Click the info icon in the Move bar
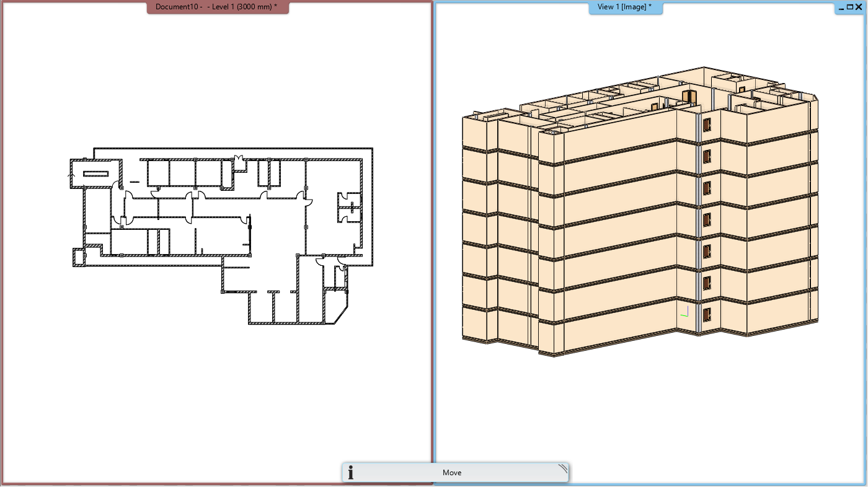Image resolution: width=868 pixels, height=487 pixels. tap(351, 473)
